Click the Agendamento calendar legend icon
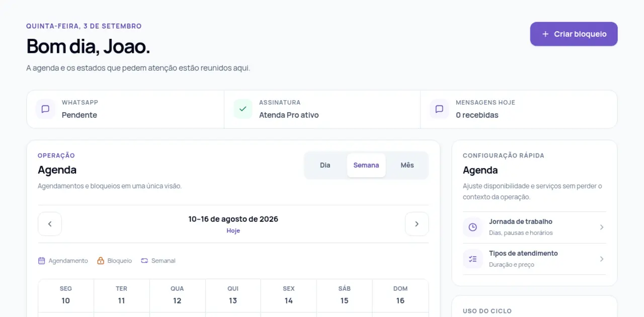644x317 pixels. (42, 261)
